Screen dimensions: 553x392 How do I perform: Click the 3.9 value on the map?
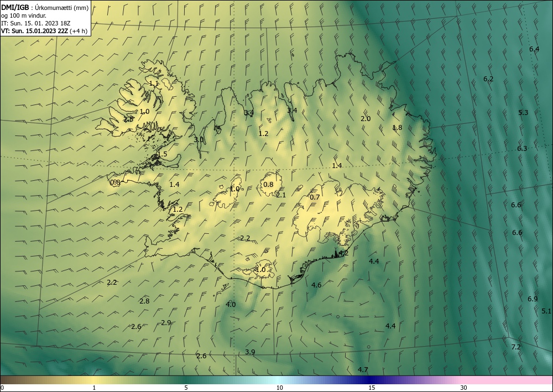(x=250, y=352)
